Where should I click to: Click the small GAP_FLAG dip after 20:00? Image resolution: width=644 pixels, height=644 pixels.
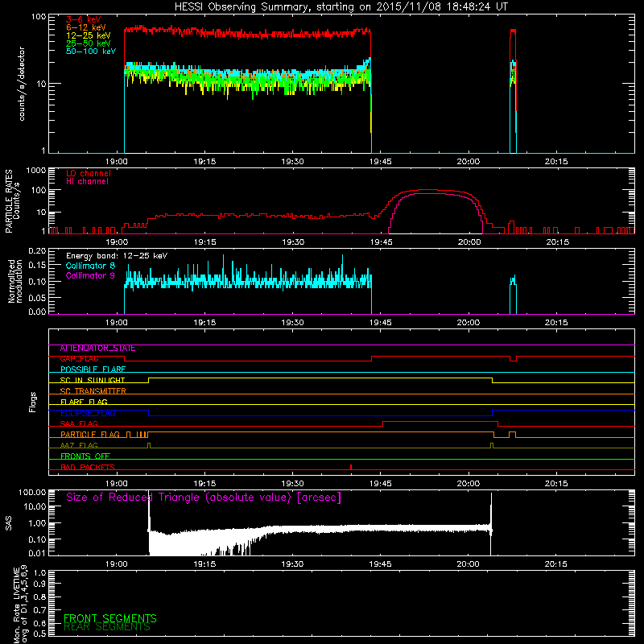pyautogui.click(x=513, y=358)
